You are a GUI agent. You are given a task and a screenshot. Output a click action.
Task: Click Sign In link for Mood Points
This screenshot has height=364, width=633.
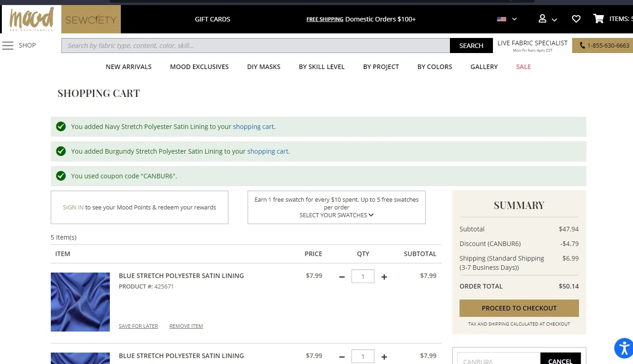click(x=73, y=207)
